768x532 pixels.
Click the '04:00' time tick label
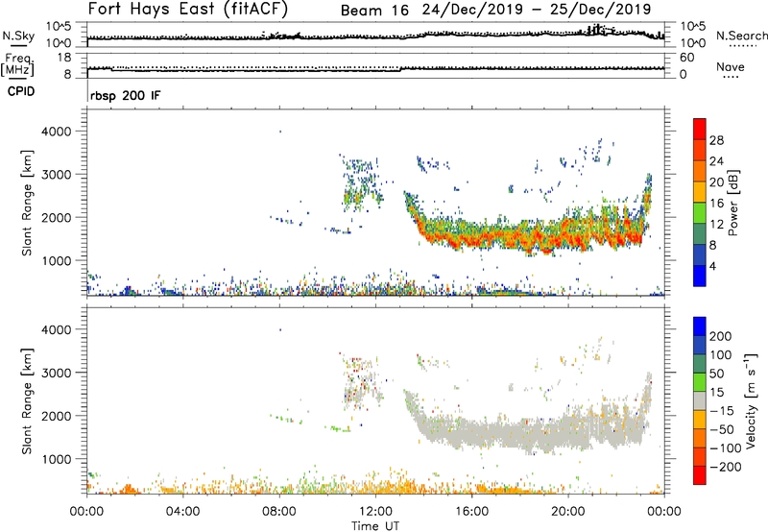click(x=182, y=512)
